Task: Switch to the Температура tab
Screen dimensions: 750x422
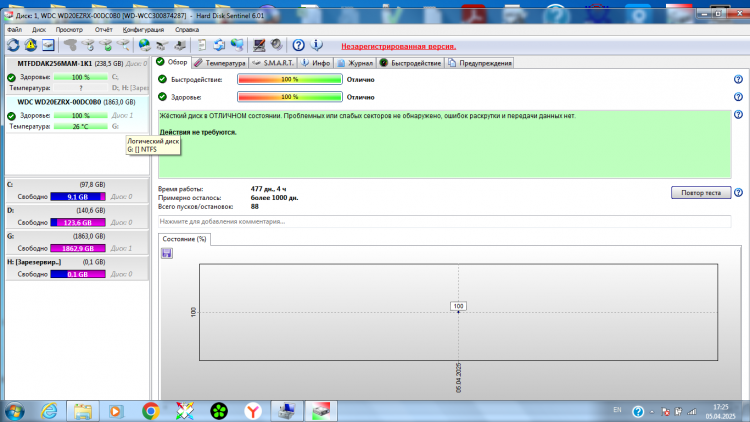Action: click(220, 63)
